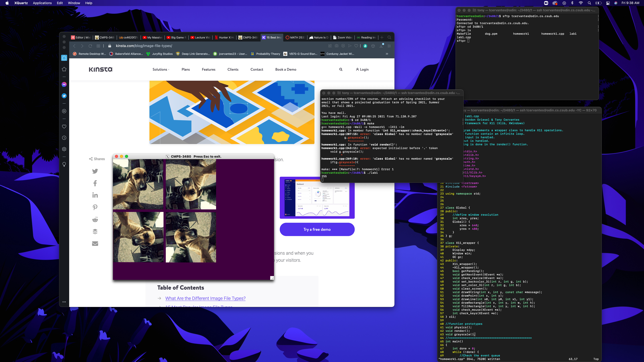Open macOS Control Center toggles icon
Image resolution: width=644 pixels, height=362 pixels.
pos(608,3)
